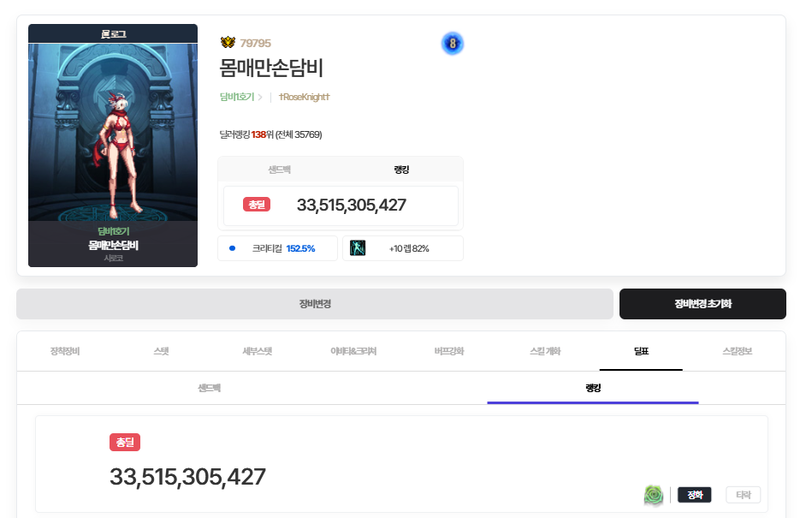This screenshot has width=812, height=518.
Task: Click the blue number 8 badge icon
Action: point(452,43)
